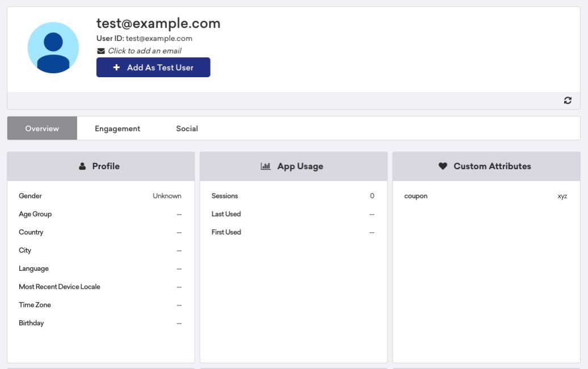Screen dimensions: 588x369
Task: Open the Social tab
Action: click(x=187, y=128)
